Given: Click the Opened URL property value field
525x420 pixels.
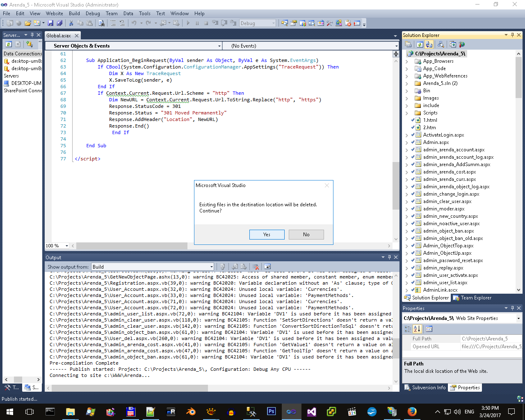Looking at the screenshot, I should (x=491, y=347).
